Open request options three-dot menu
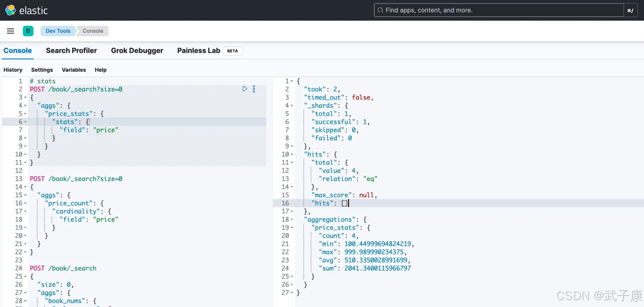 coord(254,89)
